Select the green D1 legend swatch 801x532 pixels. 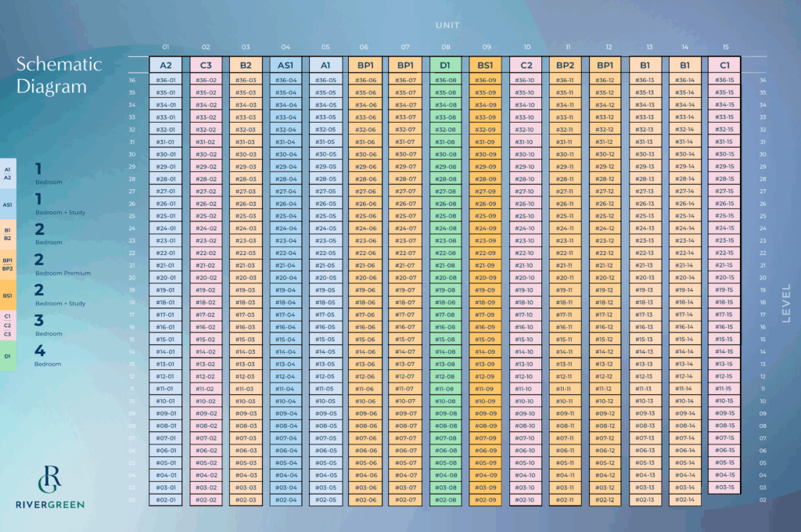(x=8, y=356)
